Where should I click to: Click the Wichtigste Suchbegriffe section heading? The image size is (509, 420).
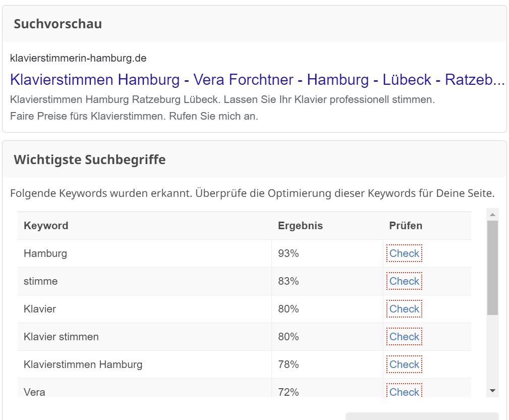coord(90,160)
